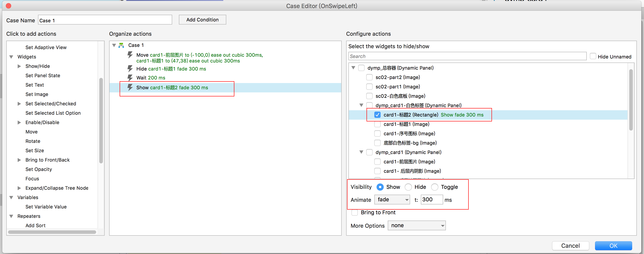Screen dimensions: 644x254
Task: Select the Hide visibility radio button
Action: point(408,187)
